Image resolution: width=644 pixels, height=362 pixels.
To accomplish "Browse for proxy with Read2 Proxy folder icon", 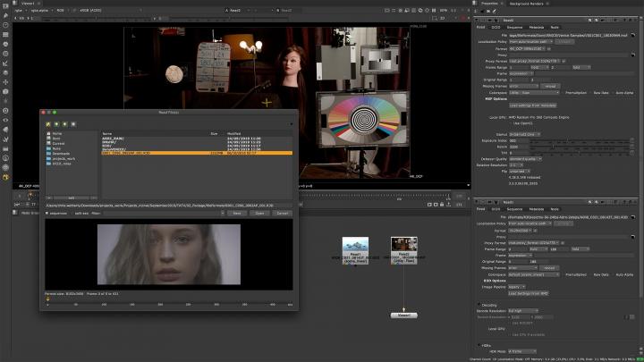I will [x=633, y=55].
